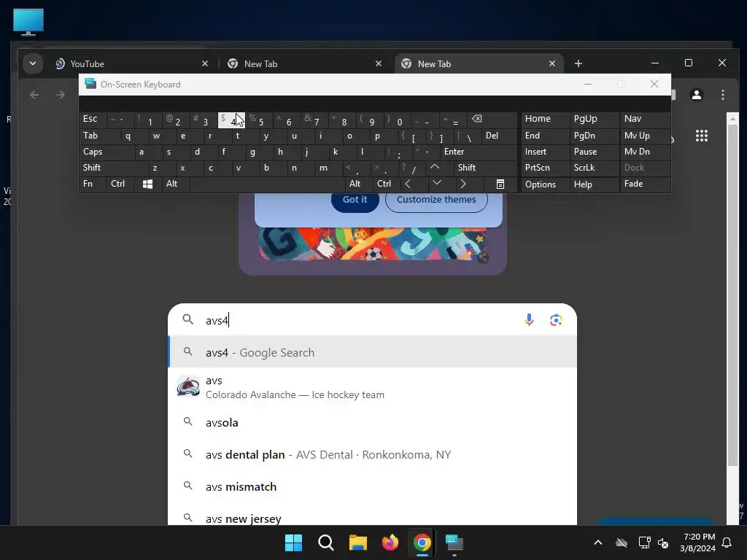Image resolution: width=747 pixels, height=560 pixels.
Task: Open a new Chrome tab with plus
Action: click(578, 63)
